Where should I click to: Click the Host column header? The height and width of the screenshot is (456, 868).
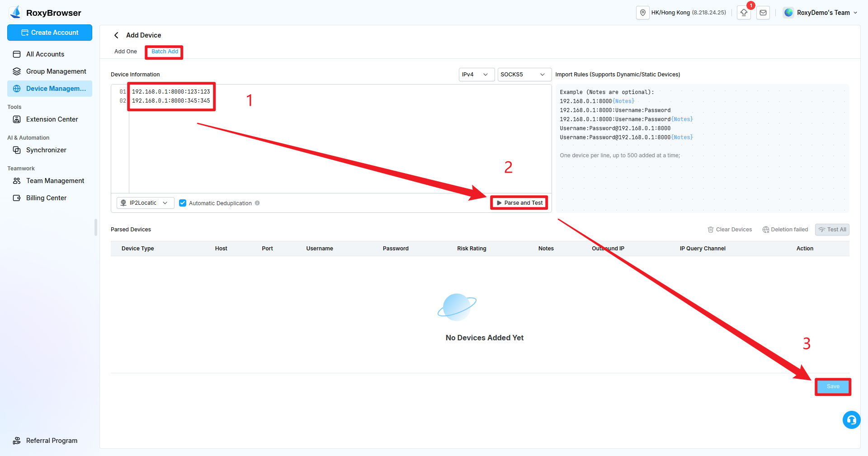point(221,249)
